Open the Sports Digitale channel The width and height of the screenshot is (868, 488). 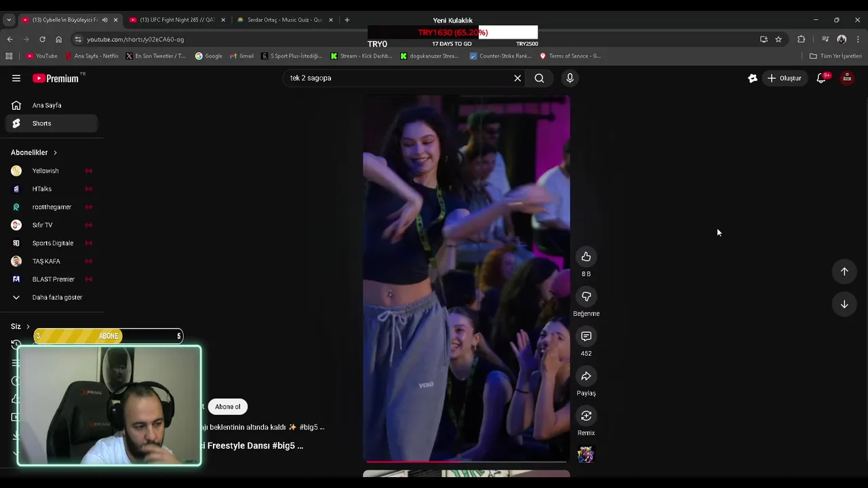click(x=52, y=243)
